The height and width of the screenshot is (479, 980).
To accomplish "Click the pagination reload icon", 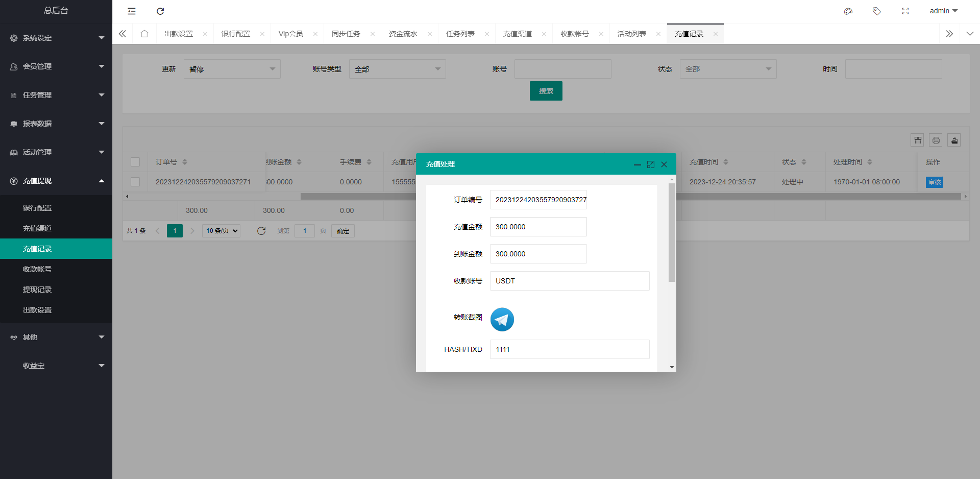I will [x=261, y=231].
